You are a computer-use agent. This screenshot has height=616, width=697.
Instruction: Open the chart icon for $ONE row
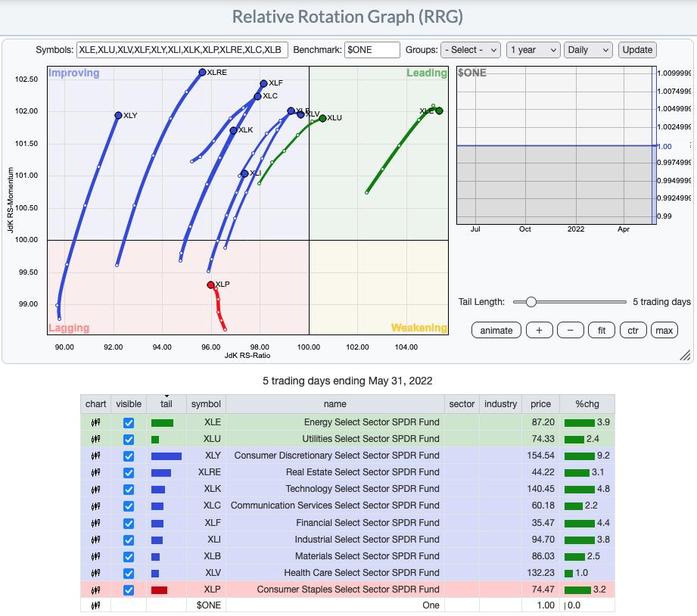click(x=95, y=605)
